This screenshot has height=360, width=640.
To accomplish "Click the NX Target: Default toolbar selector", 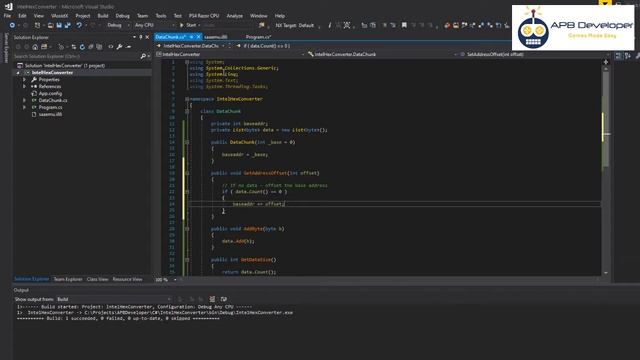I will tap(298, 25).
